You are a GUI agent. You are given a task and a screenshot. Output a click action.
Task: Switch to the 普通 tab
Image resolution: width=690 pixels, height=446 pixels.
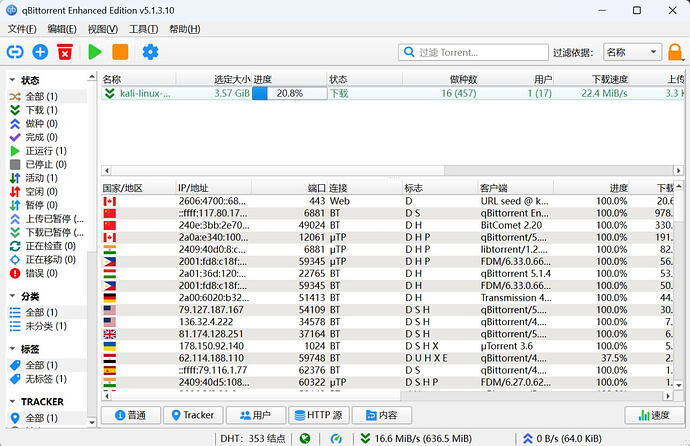tap(131, 415)
